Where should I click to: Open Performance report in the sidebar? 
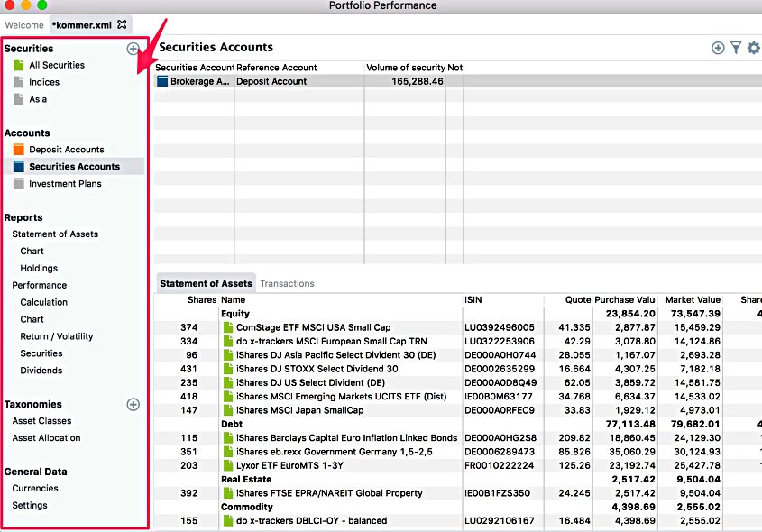(40, 285)
